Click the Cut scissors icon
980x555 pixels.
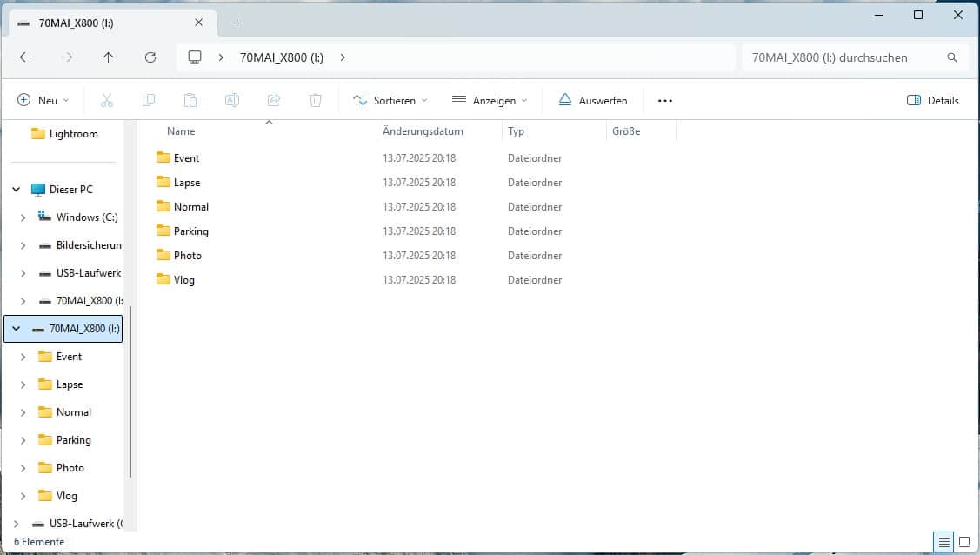pos(107,101)
